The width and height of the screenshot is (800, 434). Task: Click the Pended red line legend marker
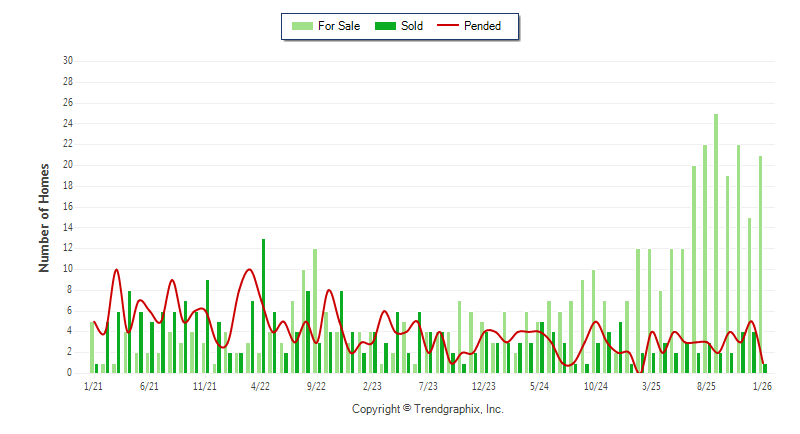[446, 26]
